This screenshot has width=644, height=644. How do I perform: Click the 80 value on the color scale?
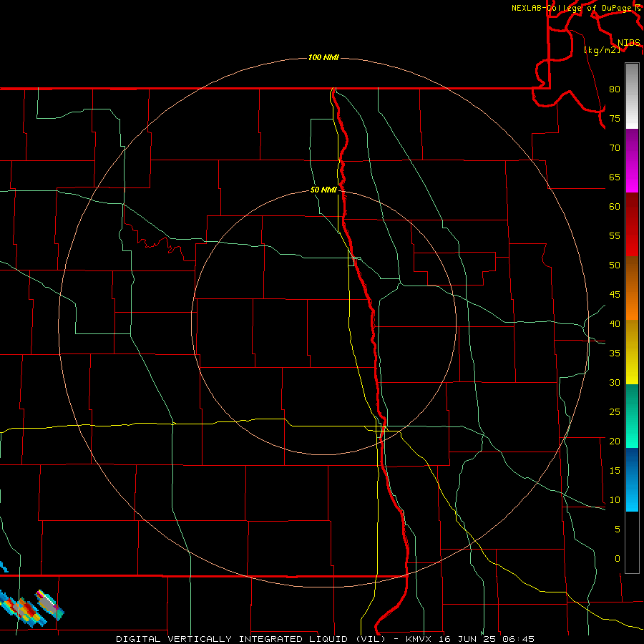click(615, 89)
